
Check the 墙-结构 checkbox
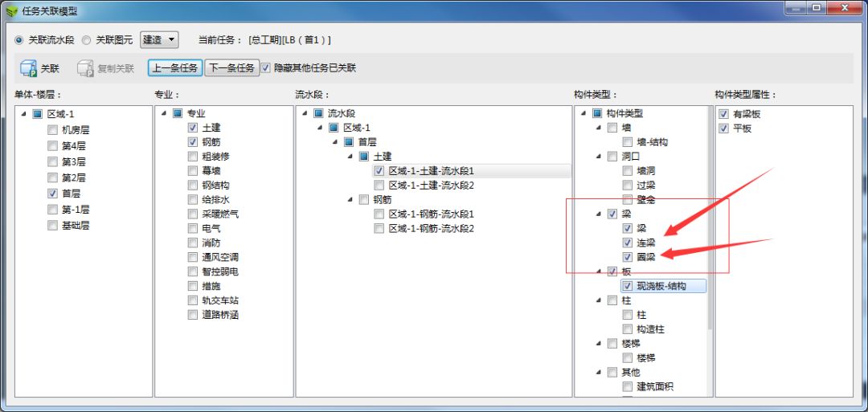point(627,142)
